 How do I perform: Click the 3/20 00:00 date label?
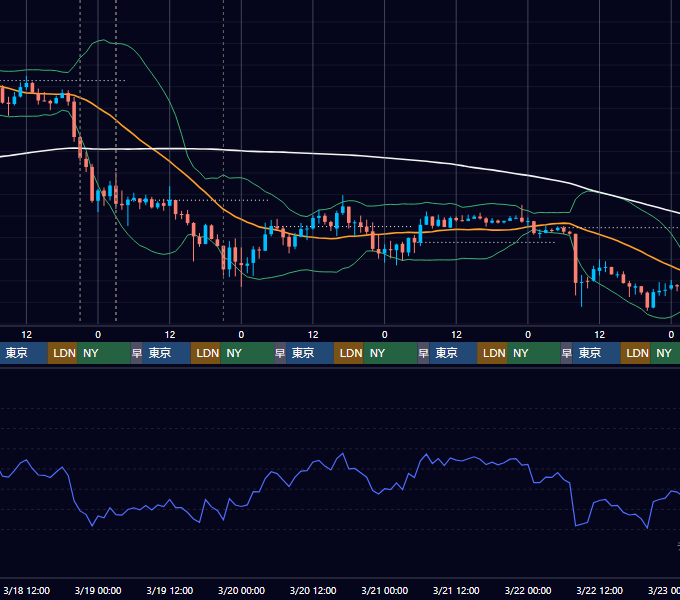(x=241, y=590)
